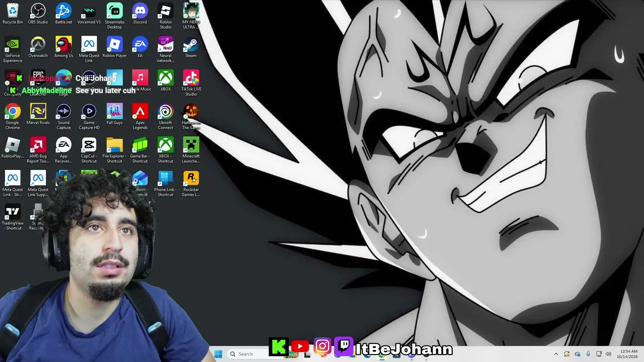Open the TikTok LIVE Studio desktop icon
Screen dimensions: 644x362
(191, 83)
